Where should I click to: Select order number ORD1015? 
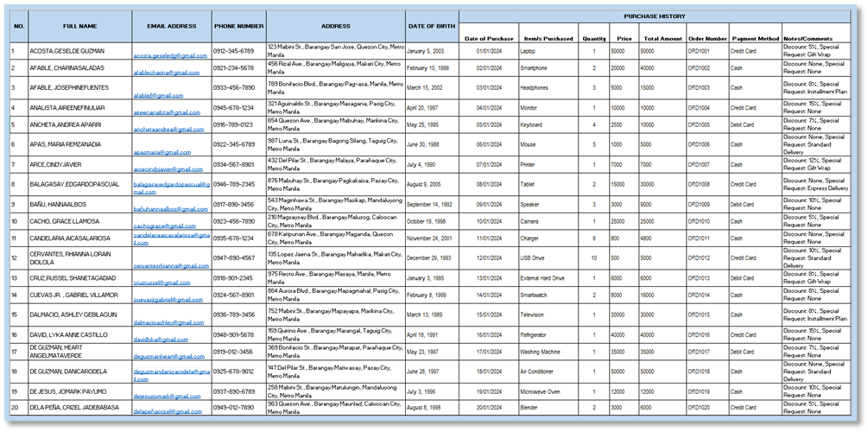click(x=707, y=314)
